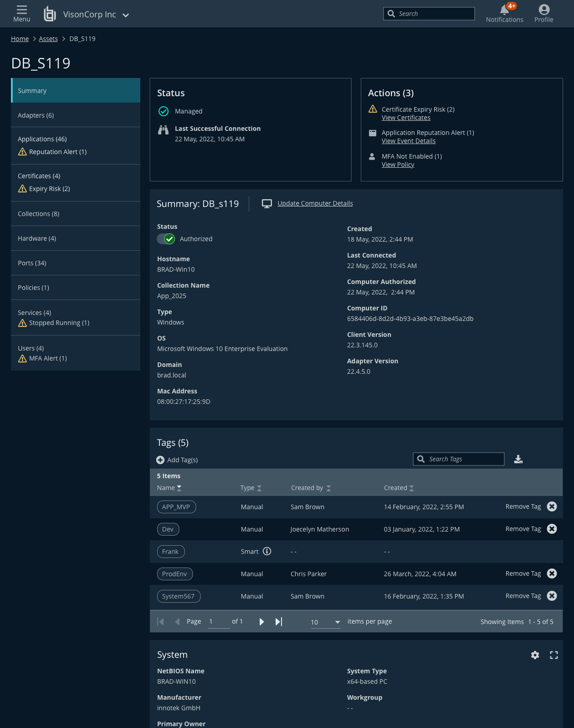Click into the Search Tags field
Viewport: 574px width, 728px height.
click(x=464, y=459)
